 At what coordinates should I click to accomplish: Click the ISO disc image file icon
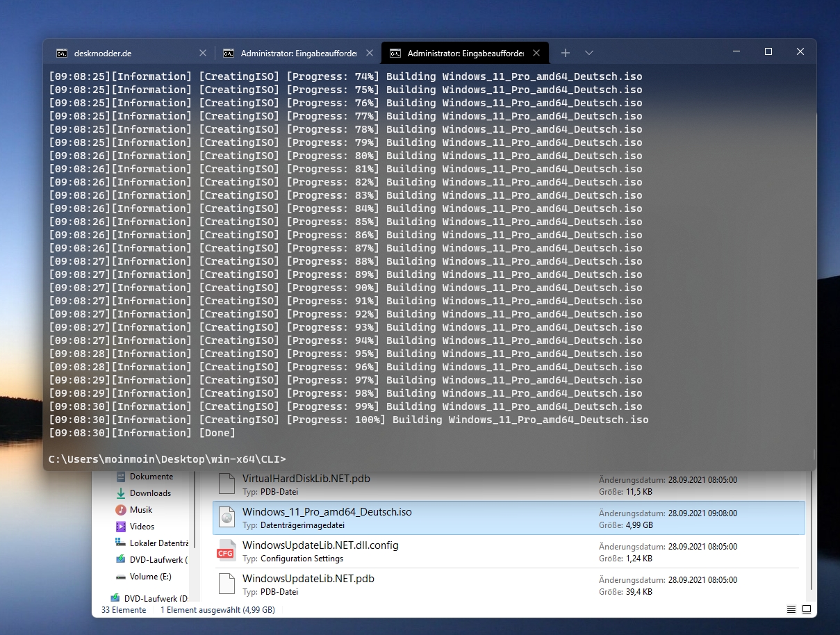227,518
